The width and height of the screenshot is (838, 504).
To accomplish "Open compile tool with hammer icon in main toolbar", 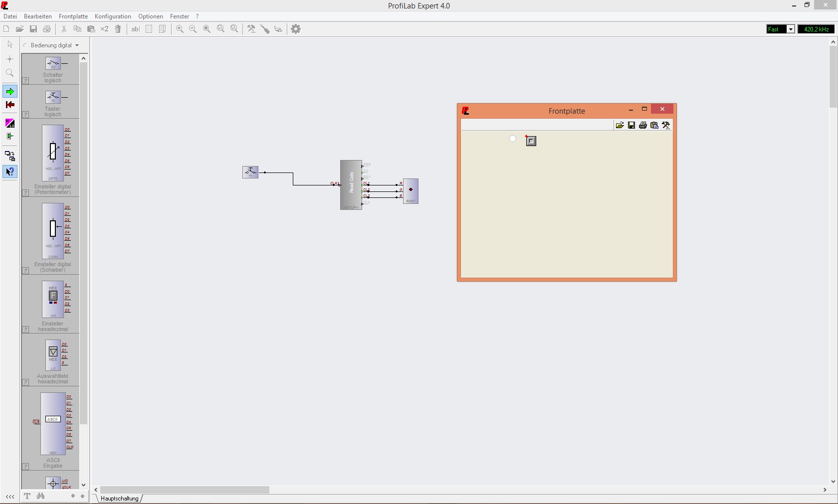I will pos(251,29).
